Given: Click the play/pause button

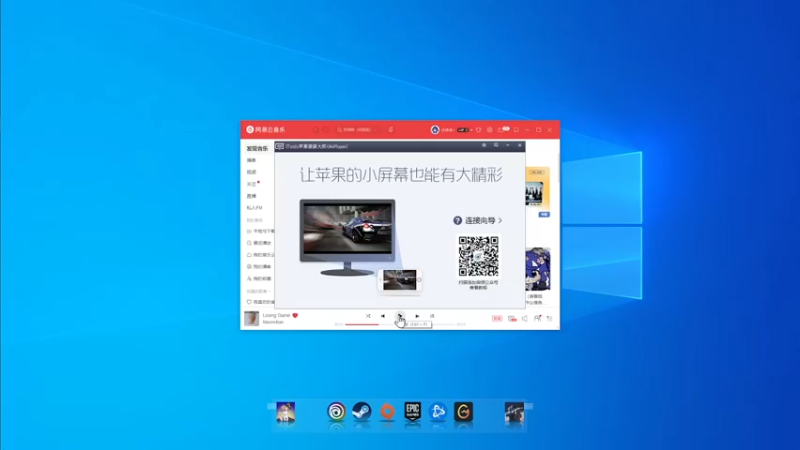Looking at the screenshot, I should [400, 316].
